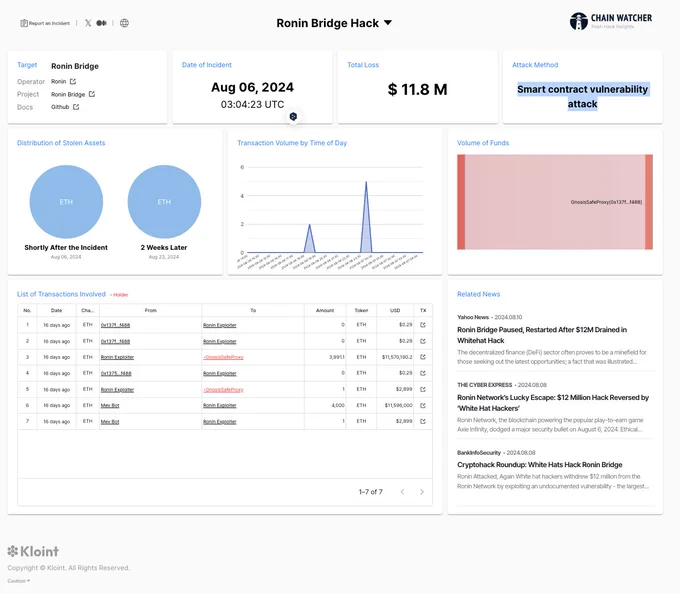Open GnosisSafeProxy To address in row 3

pos(223,357)
